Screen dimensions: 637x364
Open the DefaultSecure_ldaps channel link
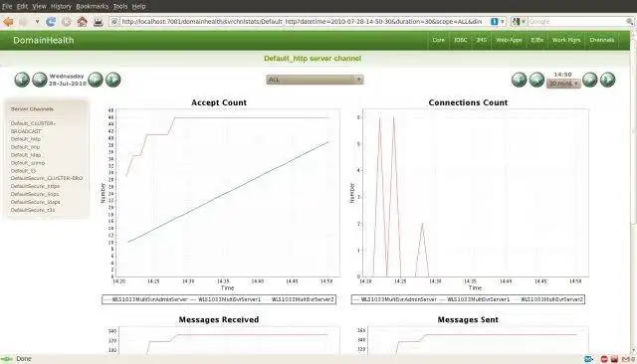pos(36,202)
